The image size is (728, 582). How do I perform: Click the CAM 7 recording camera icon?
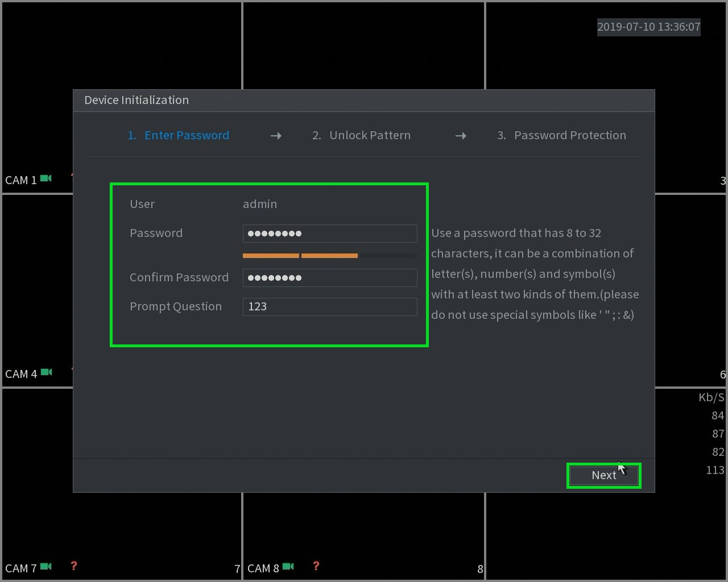tap(46, 567)
